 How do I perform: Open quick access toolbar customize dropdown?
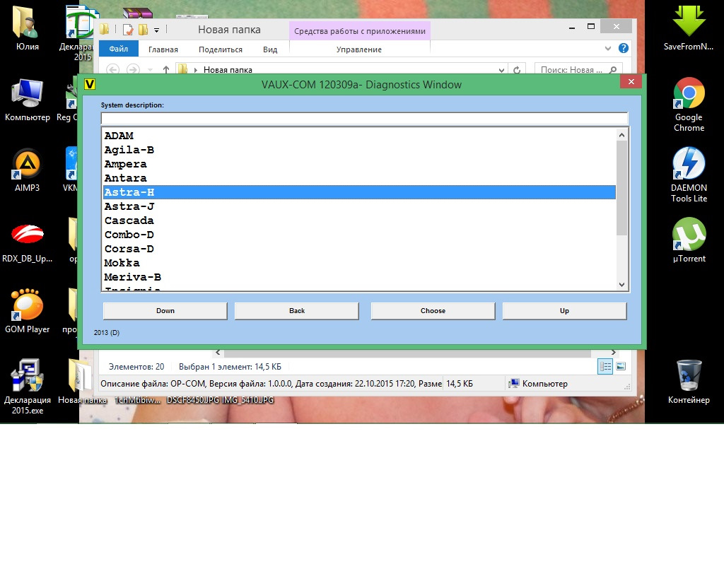pos(156,30)
